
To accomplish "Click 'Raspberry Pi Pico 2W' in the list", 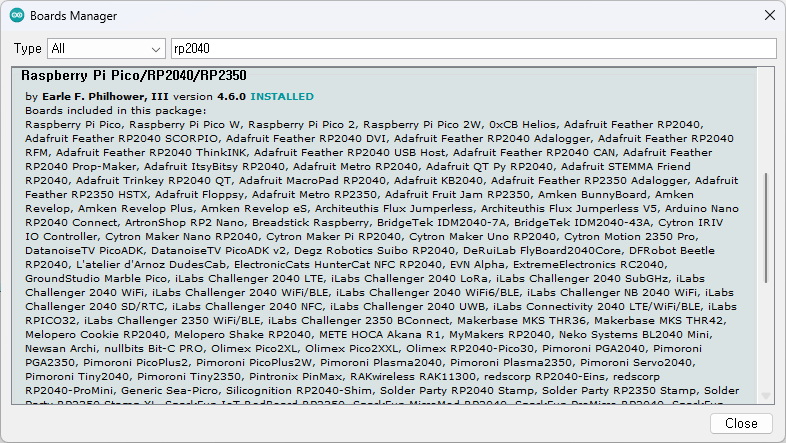I will click(422, 125).
